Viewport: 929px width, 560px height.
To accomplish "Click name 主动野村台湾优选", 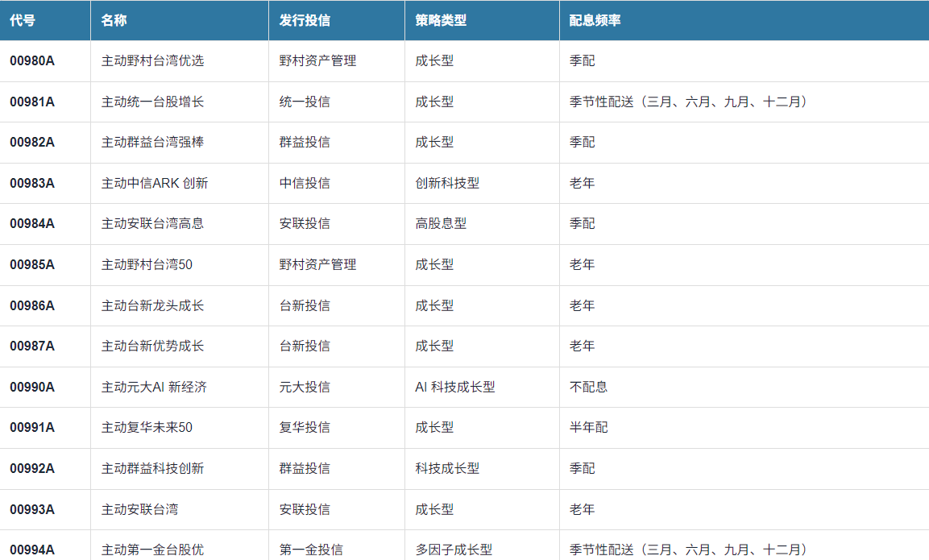I will [152, 60].
